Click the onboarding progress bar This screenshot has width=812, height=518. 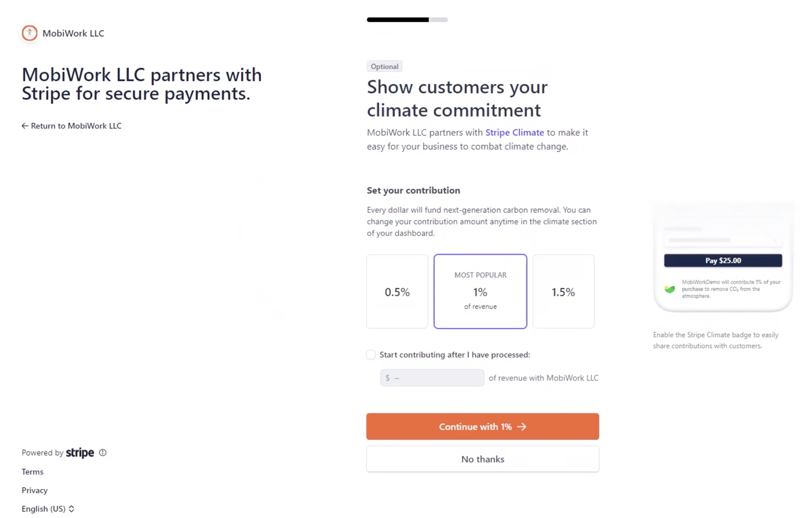(407, 20)
